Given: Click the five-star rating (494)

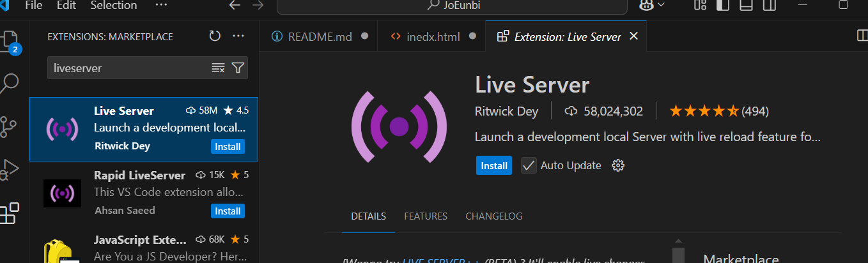Looking at the screenshot, I should point(719,111).
